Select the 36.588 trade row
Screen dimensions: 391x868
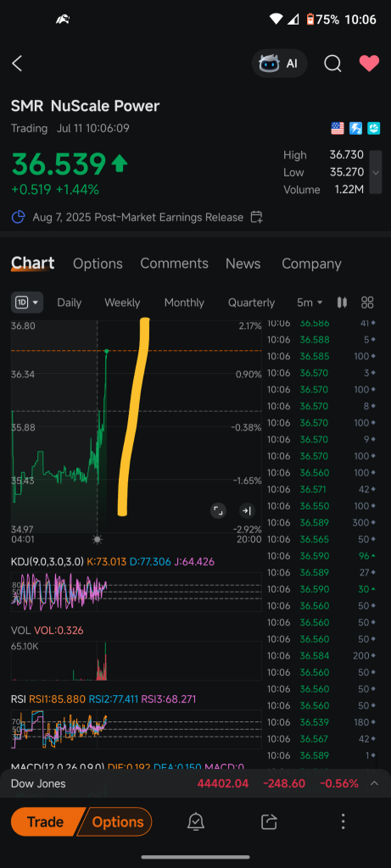322,339
